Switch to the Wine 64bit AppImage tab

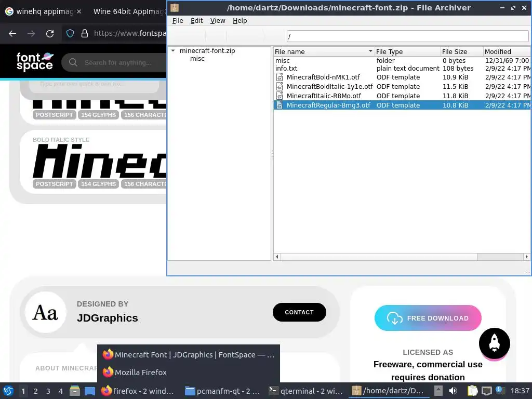point(128,11)
